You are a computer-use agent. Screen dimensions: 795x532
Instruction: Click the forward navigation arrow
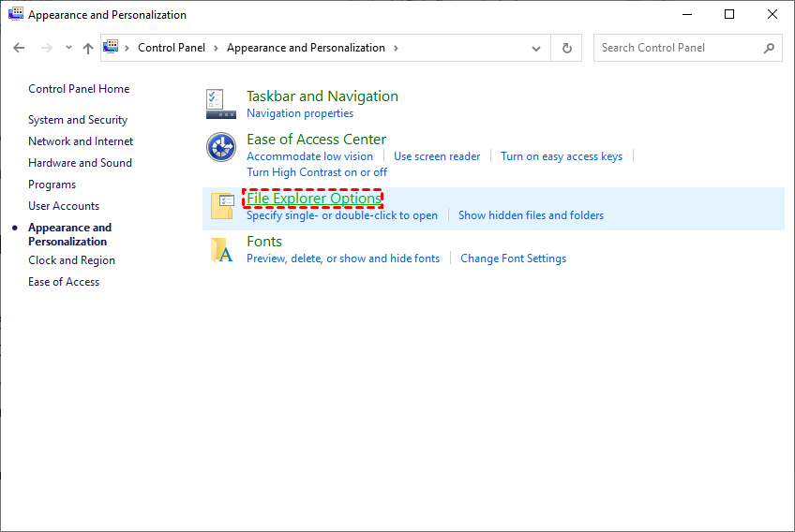[x=46, y=48]
